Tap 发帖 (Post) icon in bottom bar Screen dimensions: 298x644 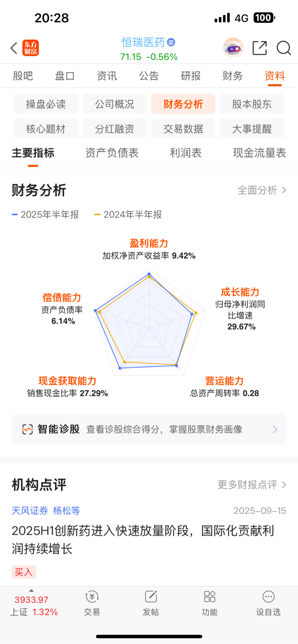[151, 603]
